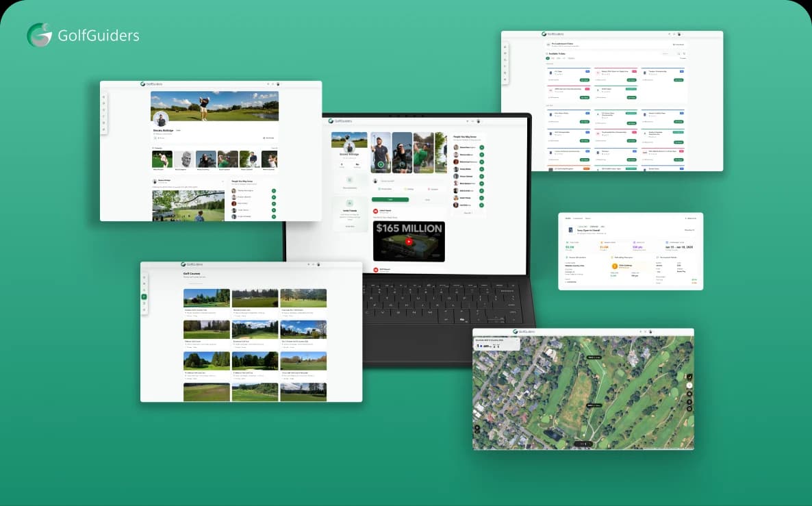The height and width of the screenshot is (506, 812).
Task: Open the user avatar menu in laptop window header
Action: [478, 121]
